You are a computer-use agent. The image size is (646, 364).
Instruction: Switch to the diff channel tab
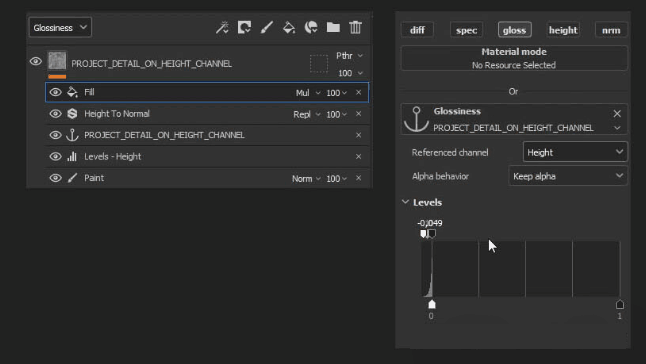tap(417, 30)
